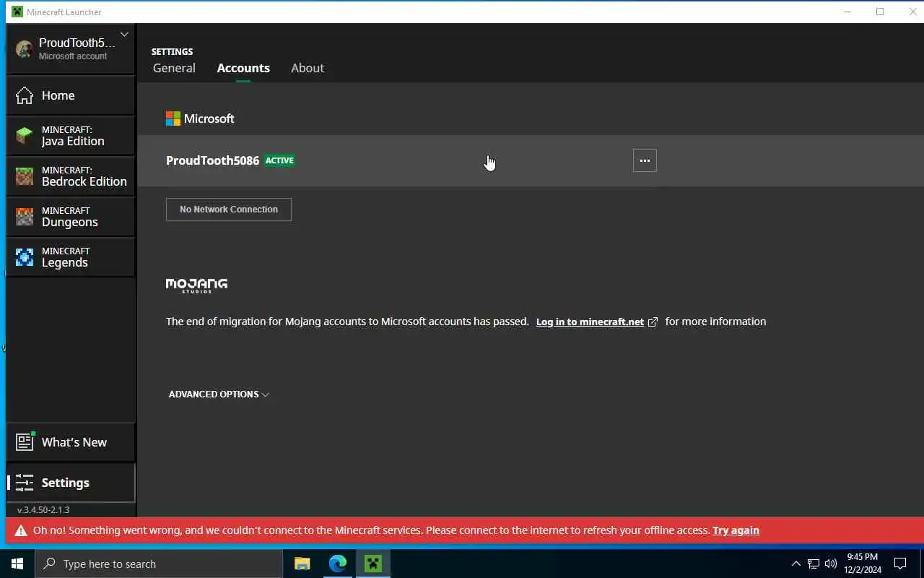Click the ProudTooth5086 account name row

click(531, 160)
